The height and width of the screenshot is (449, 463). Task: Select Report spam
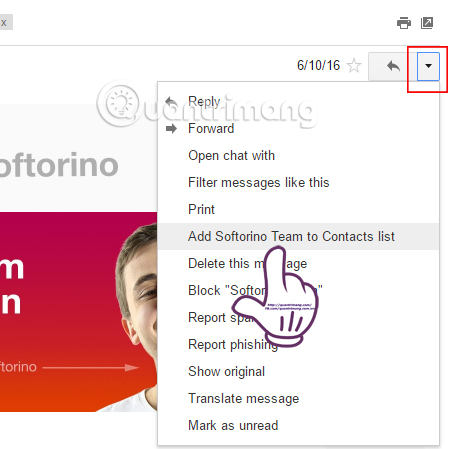pos(298,317)
